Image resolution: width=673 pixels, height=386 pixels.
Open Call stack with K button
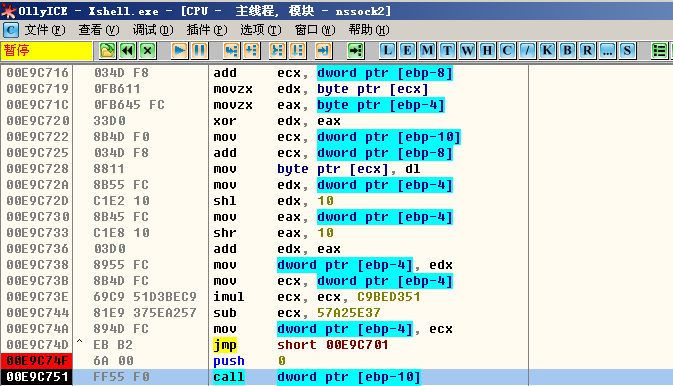pos(547,51)
